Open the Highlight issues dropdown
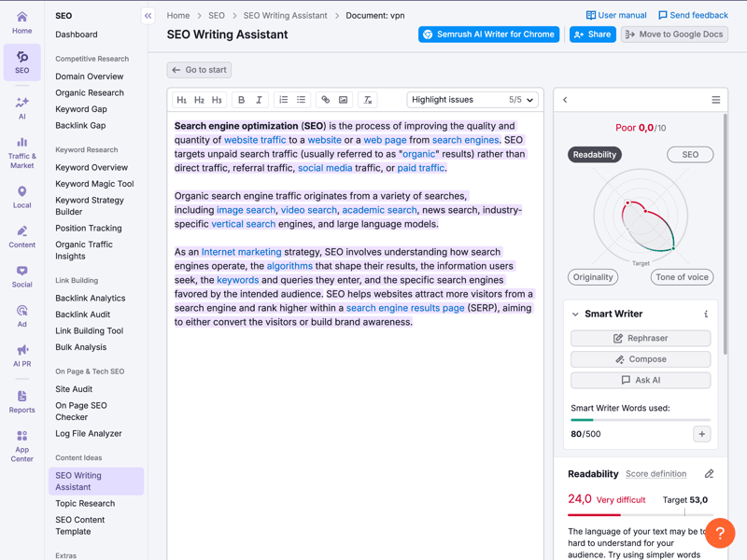This screenshot has height=560, width=747. pyautogui.click(x=472, y=100)
